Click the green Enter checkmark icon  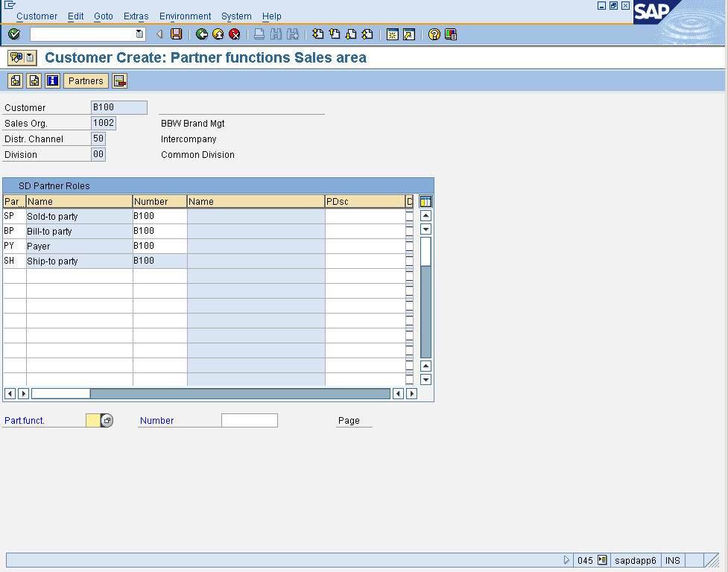(14, 34)
